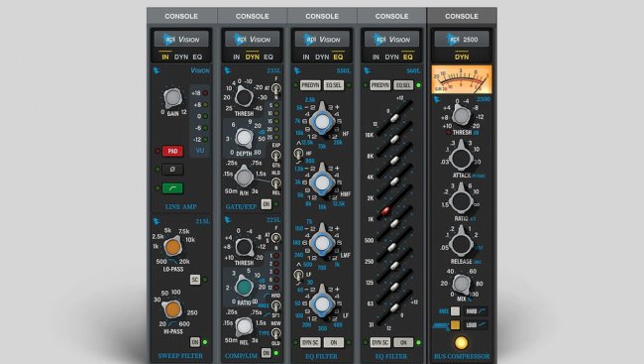Image resolution: width=644 pixels, height=364 pixels.
Task: Click the ATTACK knob on 2500 compressor
Action: 461,157
